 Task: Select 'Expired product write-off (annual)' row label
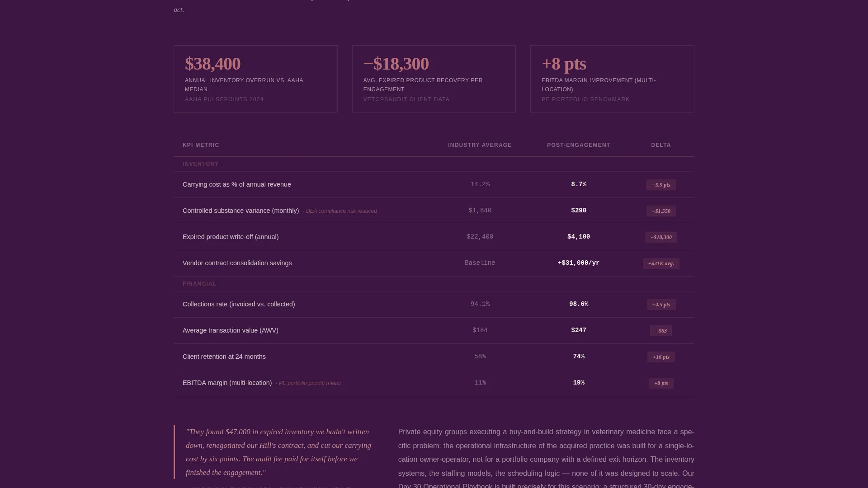pyautogui.click(x=231, y=237)
